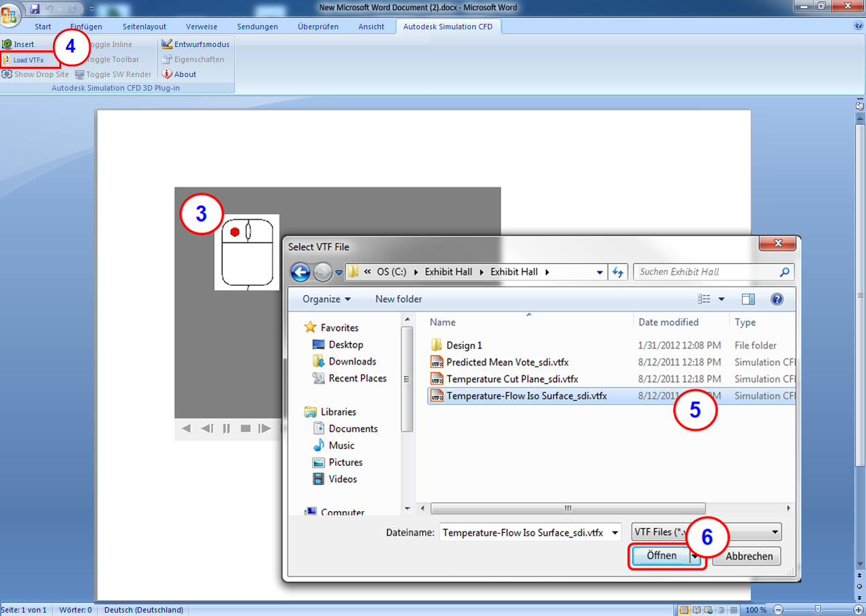Click the Insert plug-in button
Image resolution: width=866 pixels, height=616 pixels.
coord(18,44)
